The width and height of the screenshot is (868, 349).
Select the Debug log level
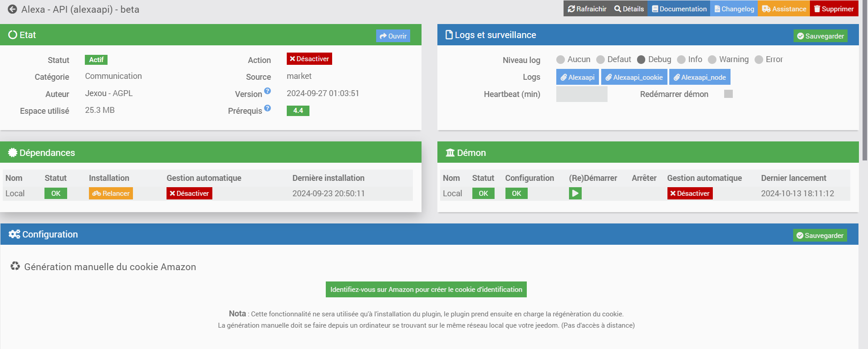pyautogui.click(x=641, y=60)
